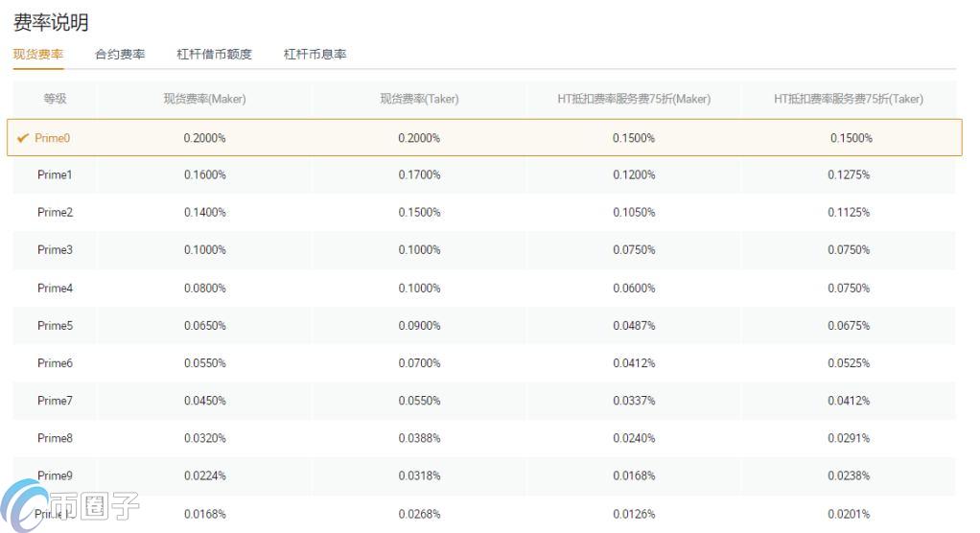The width and height of the screenshot is (980, 533).
Task: Click Prime9 Taker fee 0.0318%
Action: [x=419, y=475]
